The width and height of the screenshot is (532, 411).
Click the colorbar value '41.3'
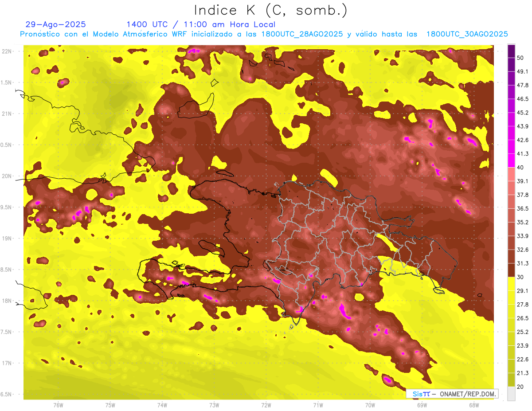pyautogui.click(x=522, y=154)
